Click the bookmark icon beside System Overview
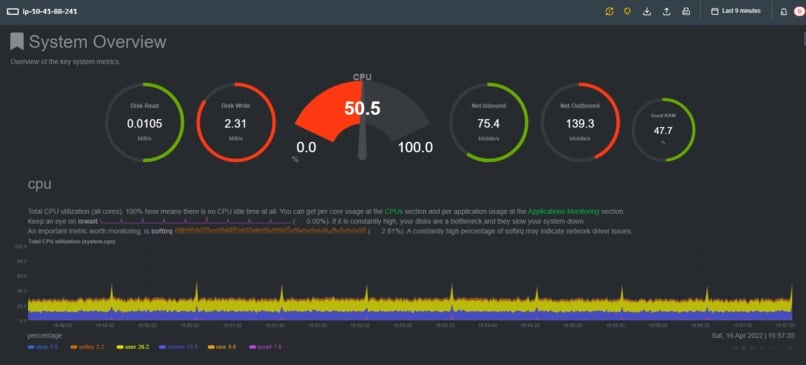806x365 pixels. pos(17,42)
